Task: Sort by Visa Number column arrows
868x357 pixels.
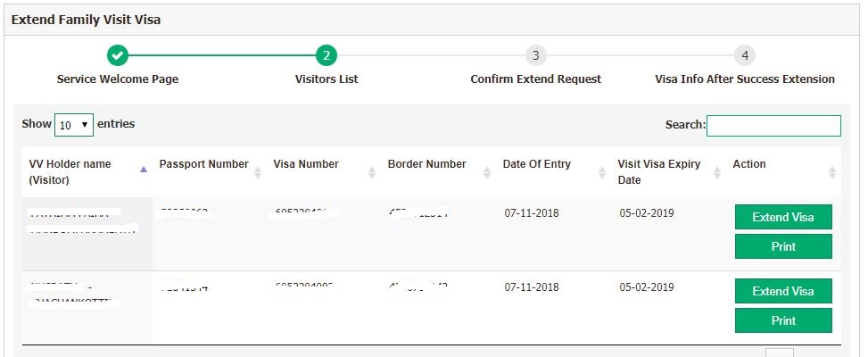Action: point(372,172)
